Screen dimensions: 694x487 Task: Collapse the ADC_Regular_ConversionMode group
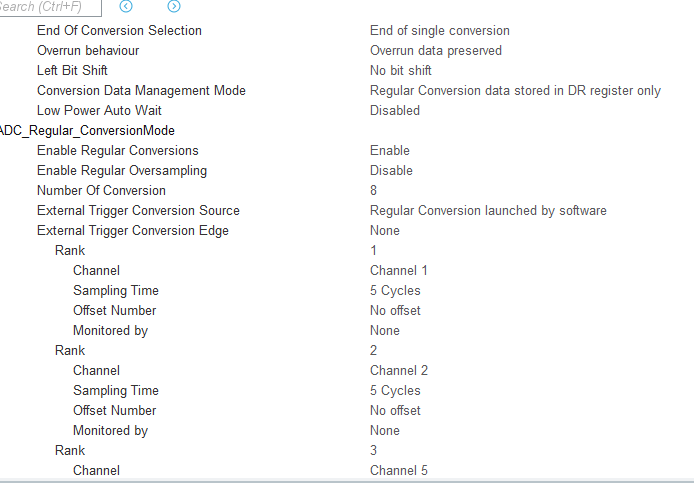pyautogui.click(x=88, y=131)
